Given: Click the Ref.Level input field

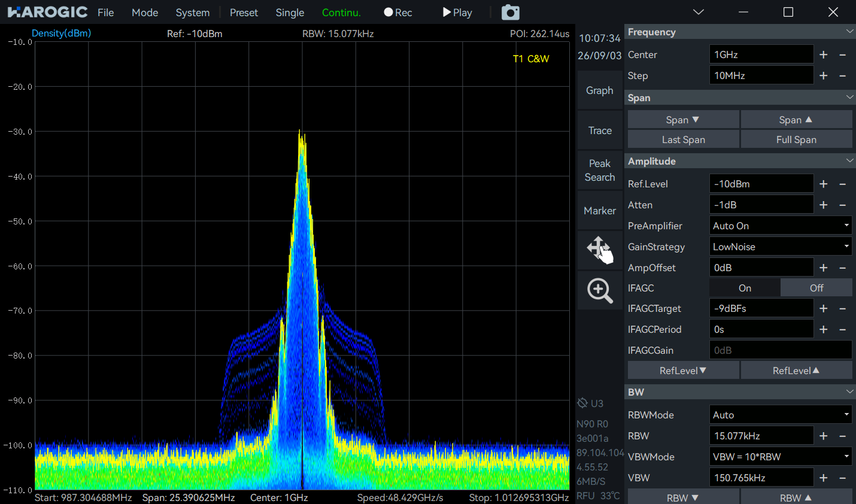Looking at the screenshot, I should pyautogui.click(x=761, y=184).
